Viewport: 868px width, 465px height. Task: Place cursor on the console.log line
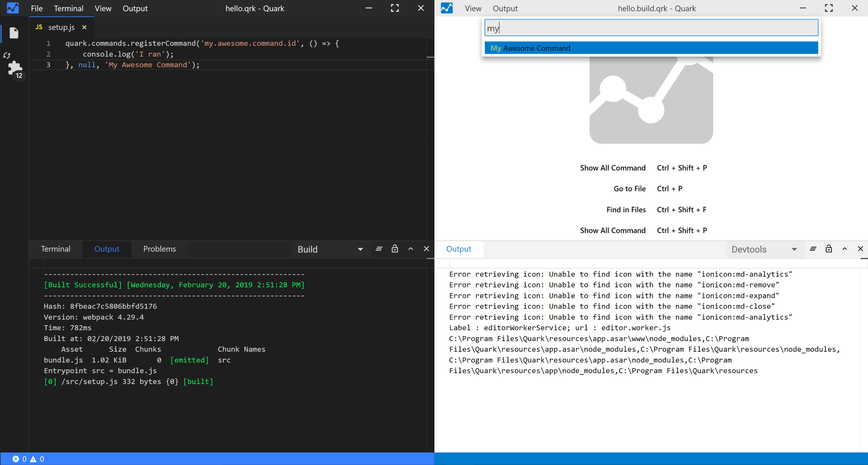pos(128,54)
